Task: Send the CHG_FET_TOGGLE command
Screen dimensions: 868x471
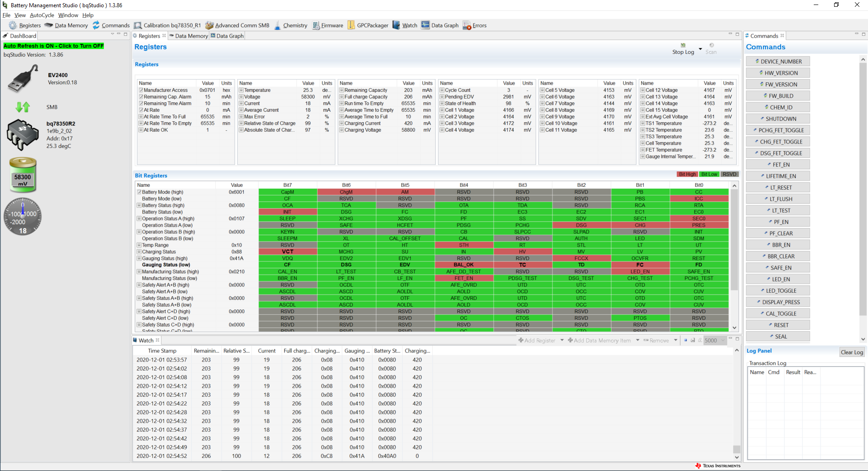Action: pos(778,142)
